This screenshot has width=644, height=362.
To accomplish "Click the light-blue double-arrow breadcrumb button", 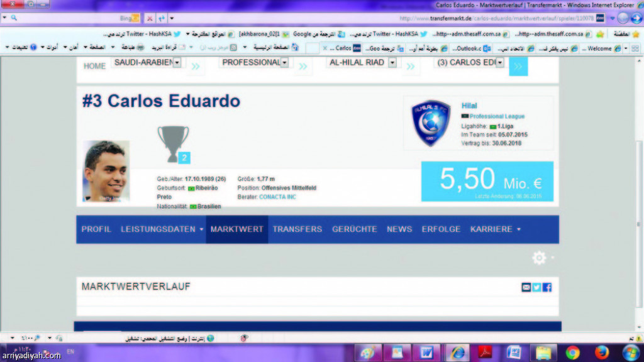I will coord(518,67).
